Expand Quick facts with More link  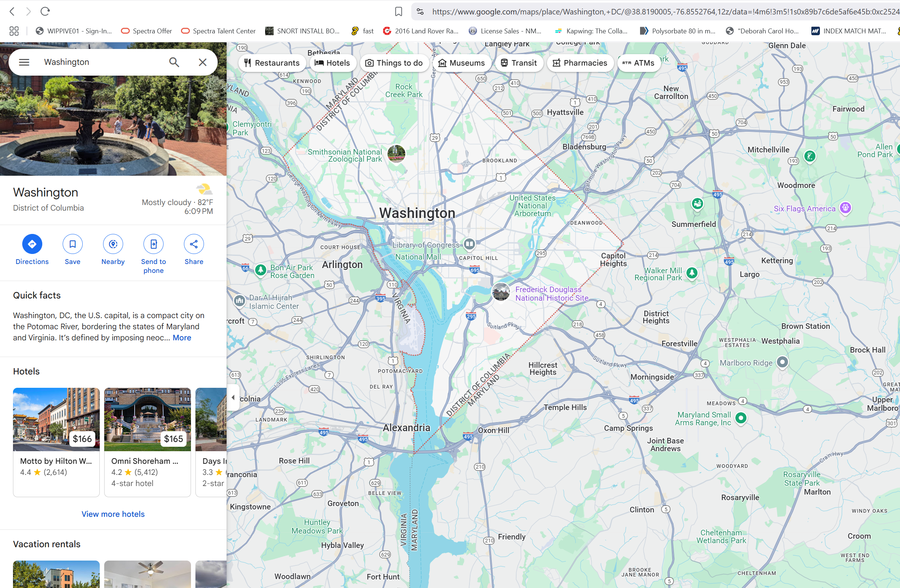click(182, 338)
